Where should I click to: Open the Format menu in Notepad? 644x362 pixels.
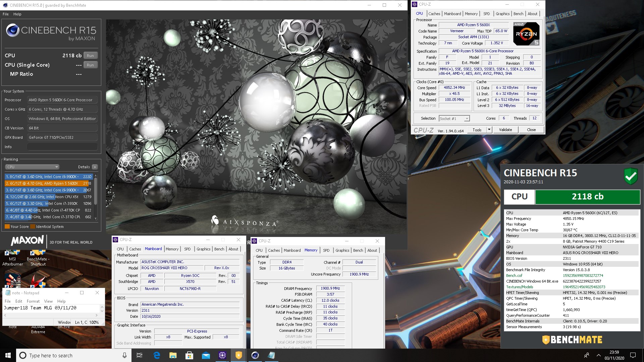(33, 301)
